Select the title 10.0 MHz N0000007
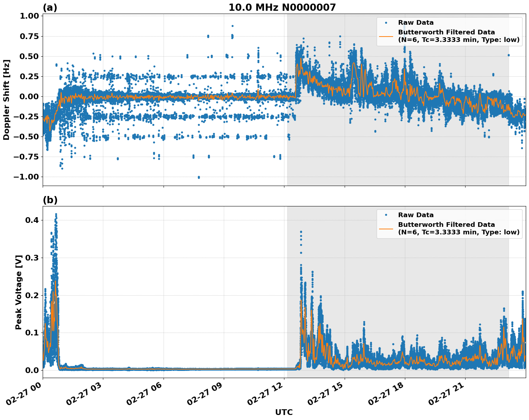Image resolution: width=529 pixels, height=420 pixels. pyautogui.click(x=283, y=6)
